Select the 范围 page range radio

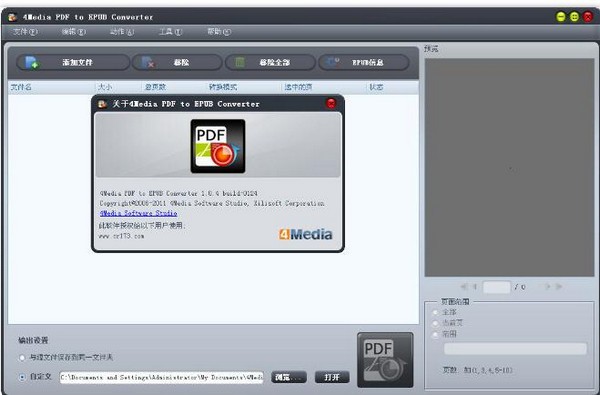[436, 335]
